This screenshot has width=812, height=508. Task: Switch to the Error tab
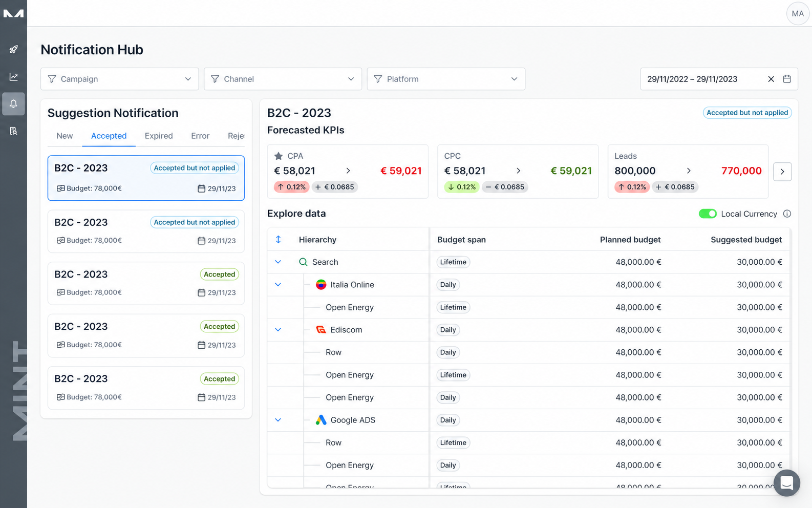200,136
